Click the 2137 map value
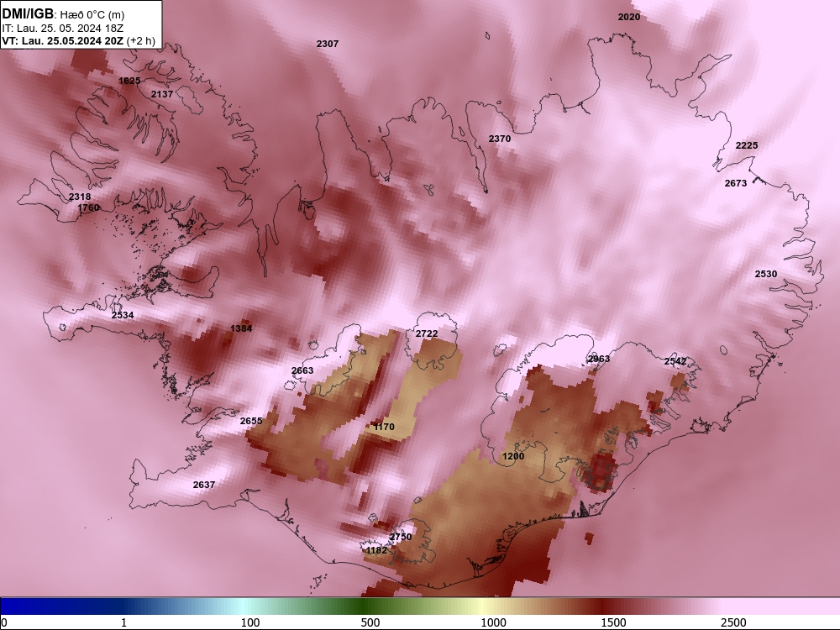840x630 pixels. (x=162, y=94)
